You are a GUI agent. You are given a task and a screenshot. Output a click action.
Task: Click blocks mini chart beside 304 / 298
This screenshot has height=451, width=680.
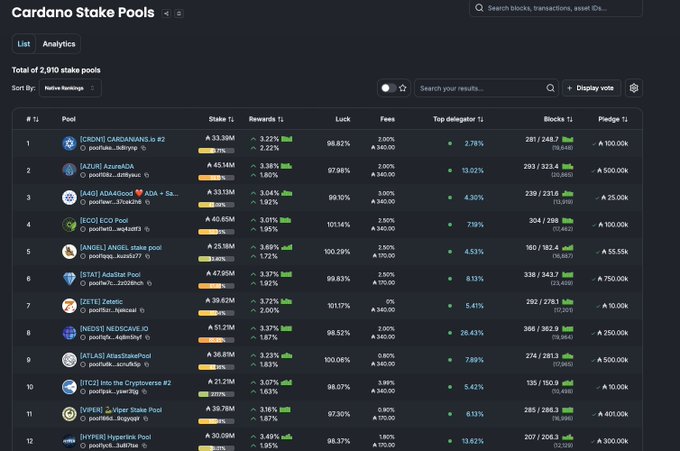coord(568,220)
